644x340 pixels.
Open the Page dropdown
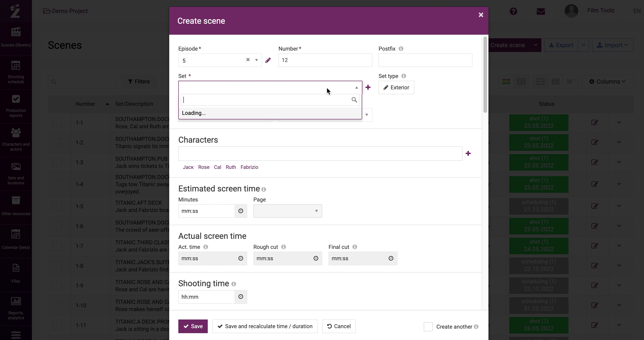288,211
